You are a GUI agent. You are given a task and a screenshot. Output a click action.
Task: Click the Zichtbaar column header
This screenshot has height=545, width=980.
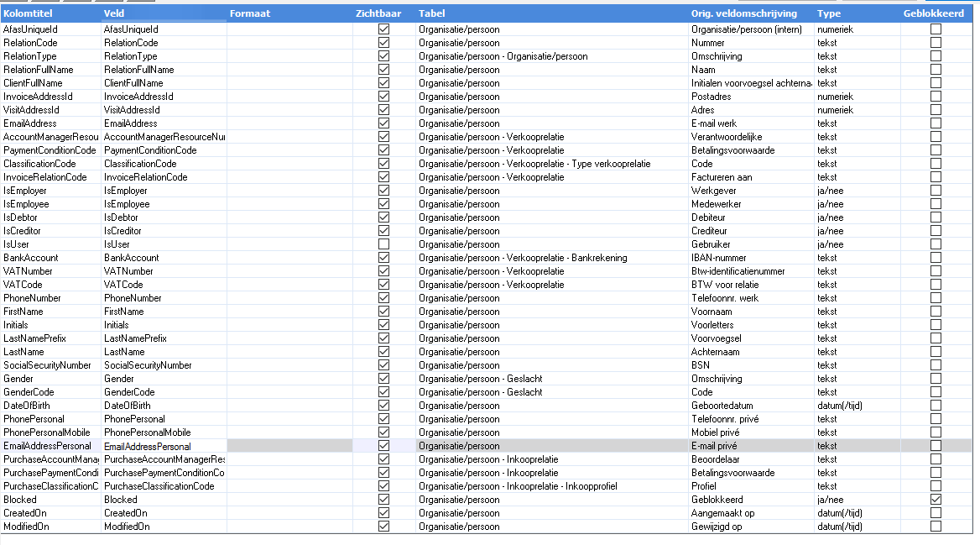383,13
